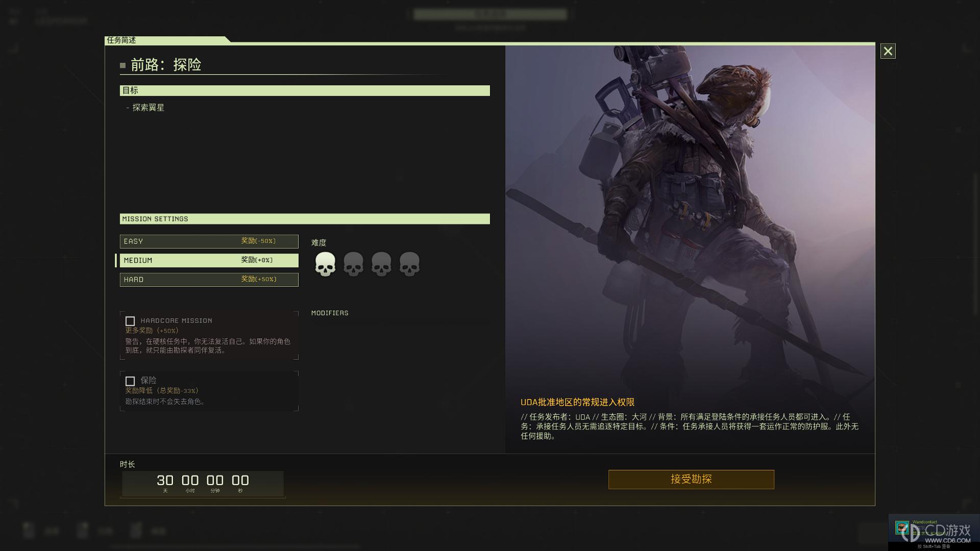Click the MODIFIERS label
The height and width of the screenshot is (551, 980).
[x=330, y=313]
